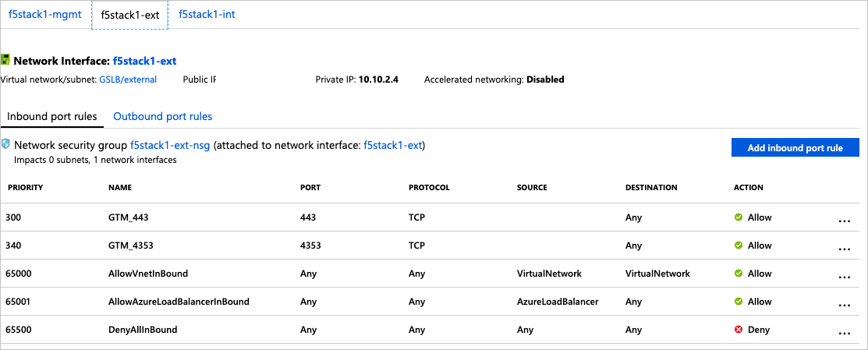The image size is (868, 350).
Task: Click green Allow icon on AllowVnetInBound rule
Action: [x=738, y=274]
